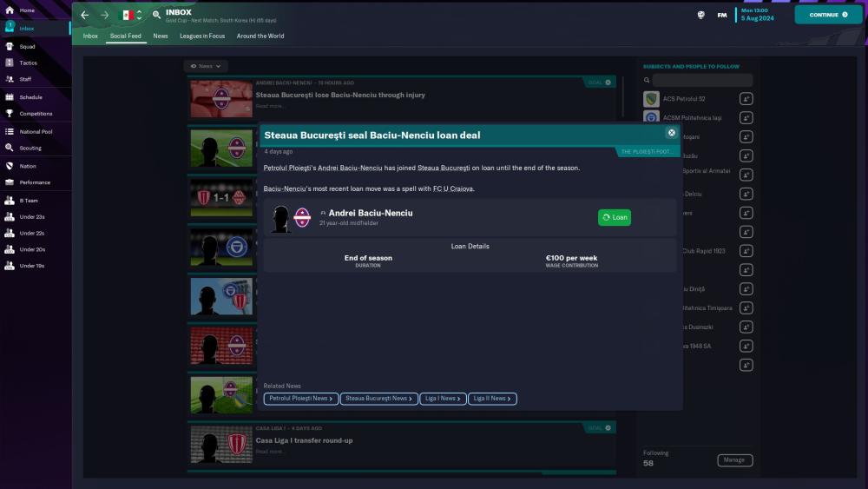The height and width of the screenshot is (489, 868).
Task: Open National Pool in the sidebar
Action: (36, 132)
